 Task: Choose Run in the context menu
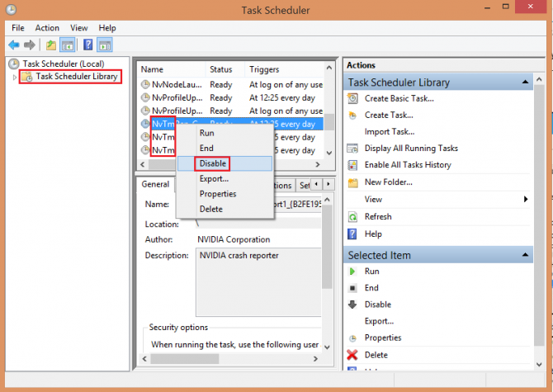tap(225, 133)
